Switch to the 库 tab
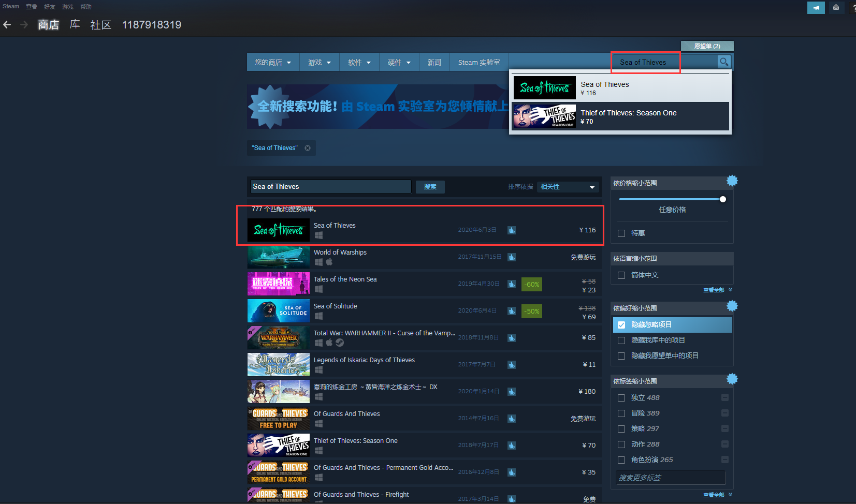Viewport: 856px width, 504px height. [75, 24]
